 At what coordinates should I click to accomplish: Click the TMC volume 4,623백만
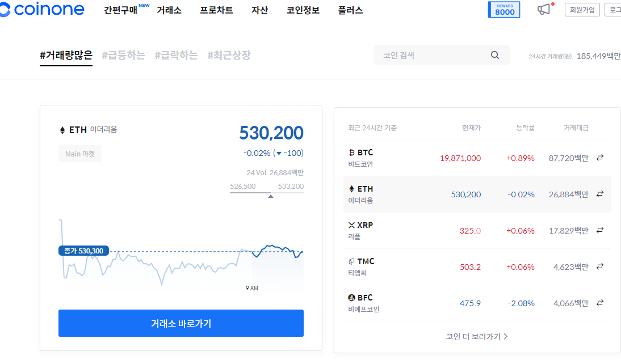coord(571,267)
